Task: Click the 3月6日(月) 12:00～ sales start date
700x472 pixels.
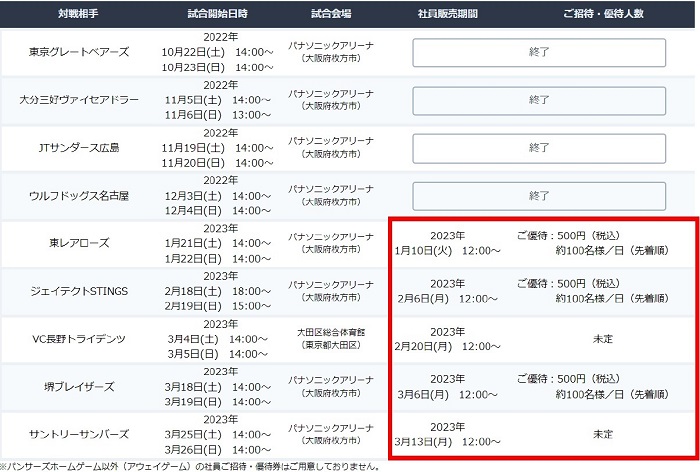Action: (447, 395)
